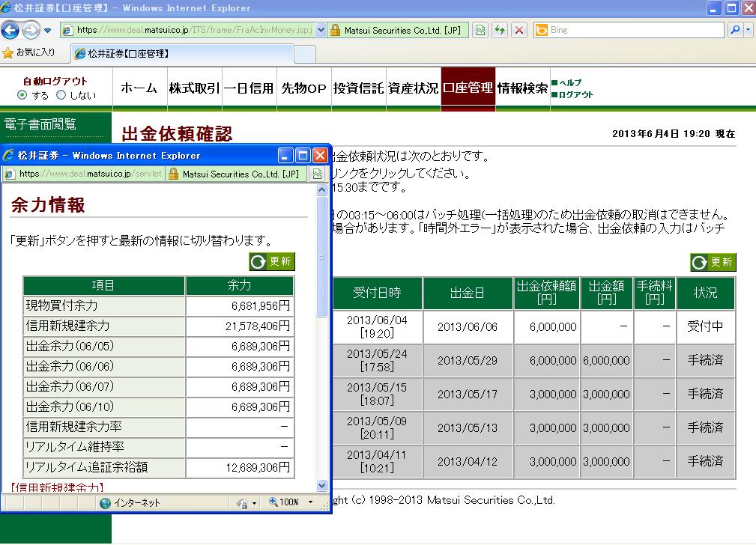The image size is (756, 545).
Task: Click the Bing search input field
Action: [x=628, y=31]
